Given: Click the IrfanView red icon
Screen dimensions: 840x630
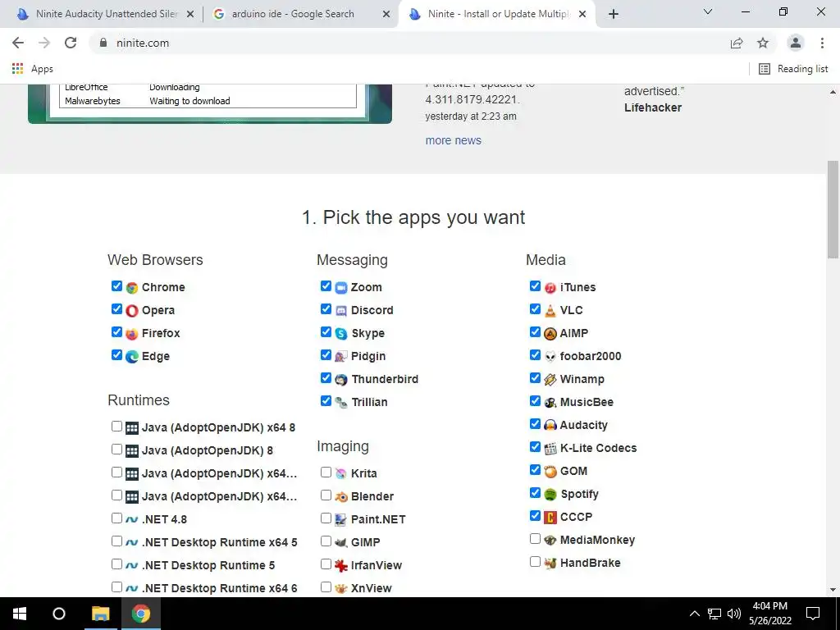Looking at the screenshot, I should tap(341, 565).
